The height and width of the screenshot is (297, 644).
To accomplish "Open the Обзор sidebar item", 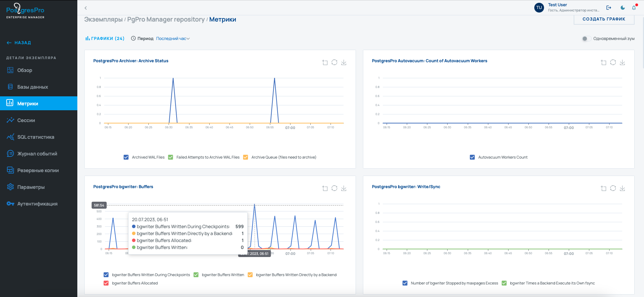I will [39, 70].
